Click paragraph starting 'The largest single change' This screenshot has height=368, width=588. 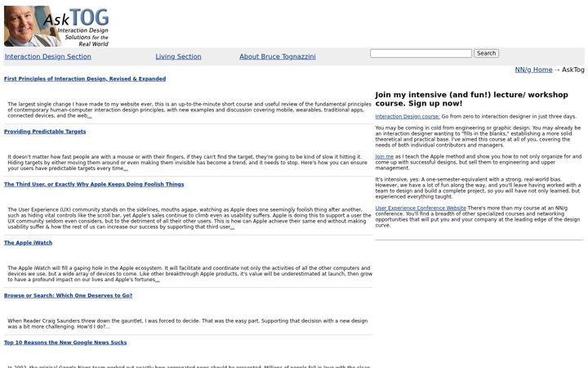click(189, 110)
